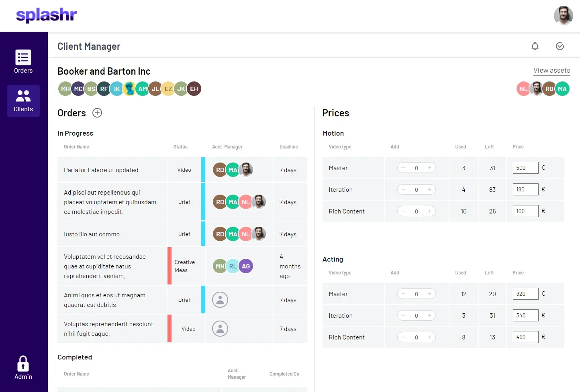Go to Clients in the sidebar

pyautogui.click(x=23, y=100)
